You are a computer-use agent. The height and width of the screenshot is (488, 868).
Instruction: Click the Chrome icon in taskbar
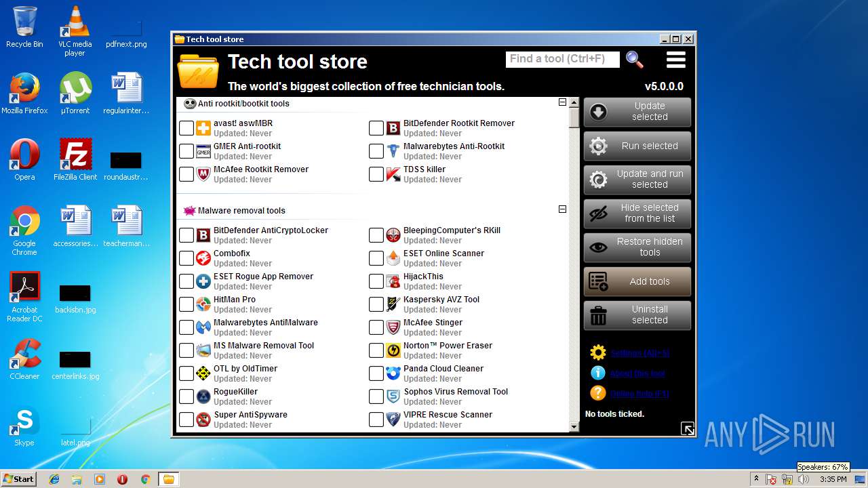tap(145, 479)
